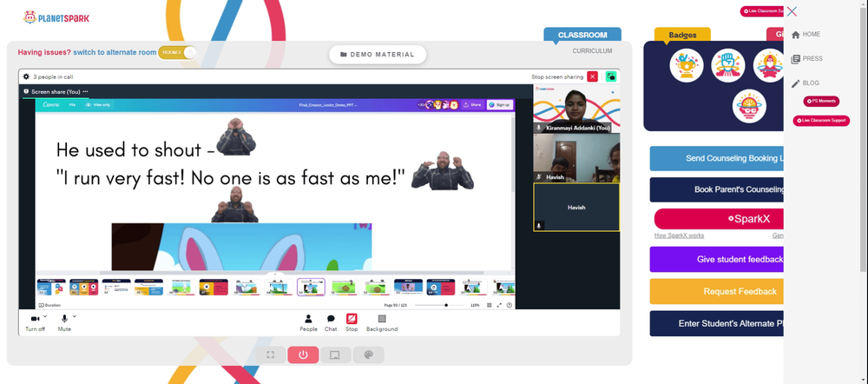
Task: Click the green picture-in-picture icon
Action: [610, 76]
